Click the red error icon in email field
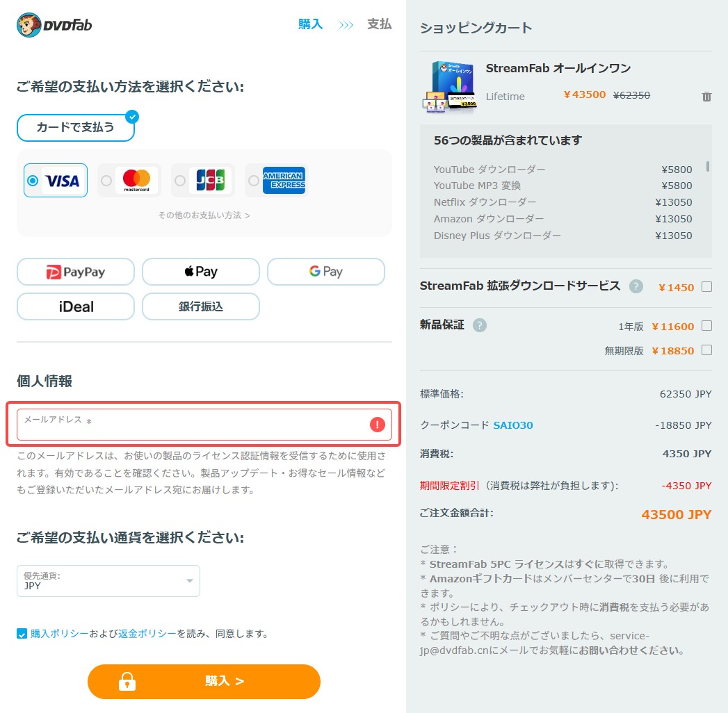The height and width of the screenshot is (713, 728). (377, 424)
